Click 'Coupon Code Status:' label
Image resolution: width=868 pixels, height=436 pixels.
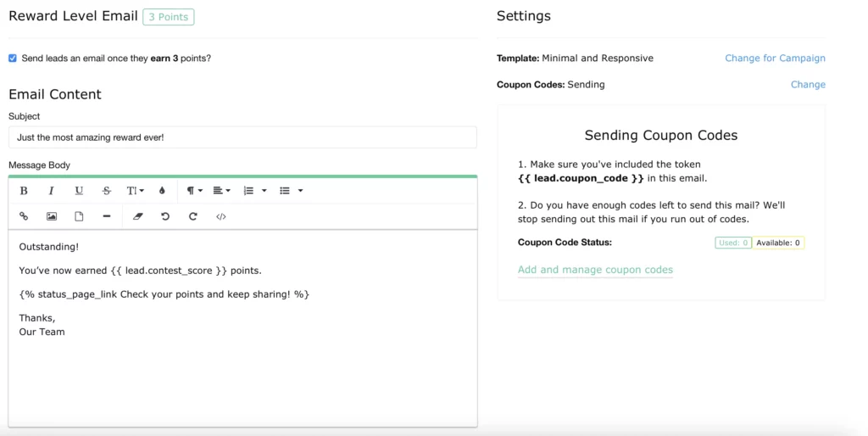565,243
